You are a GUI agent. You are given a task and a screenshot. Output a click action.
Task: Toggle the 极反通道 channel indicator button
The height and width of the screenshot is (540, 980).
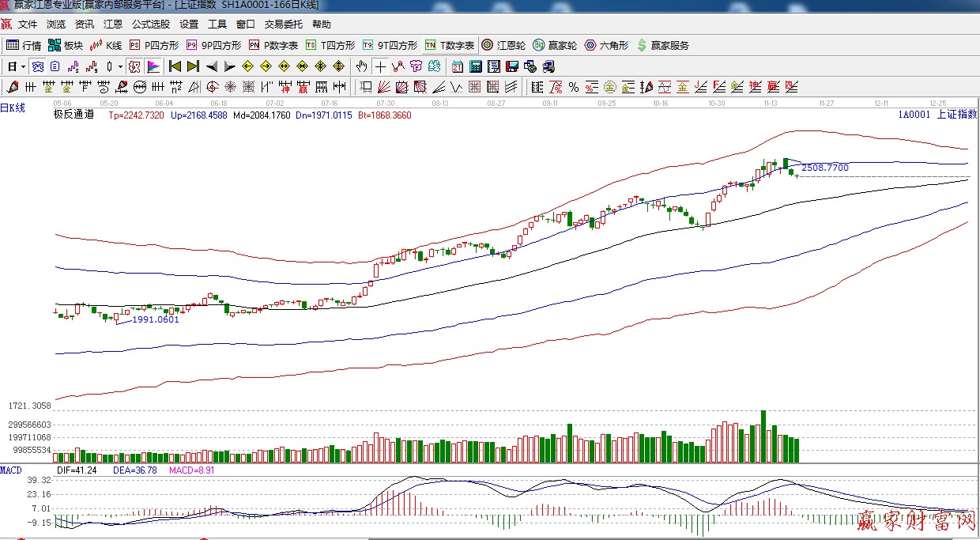coord(134,66)
